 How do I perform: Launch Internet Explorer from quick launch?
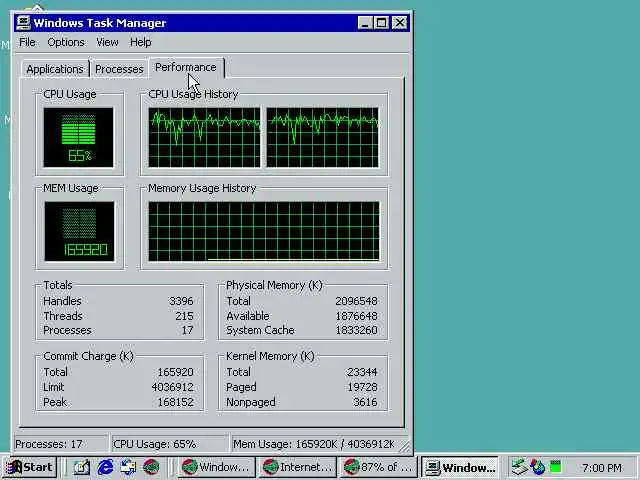click(105, 467)
